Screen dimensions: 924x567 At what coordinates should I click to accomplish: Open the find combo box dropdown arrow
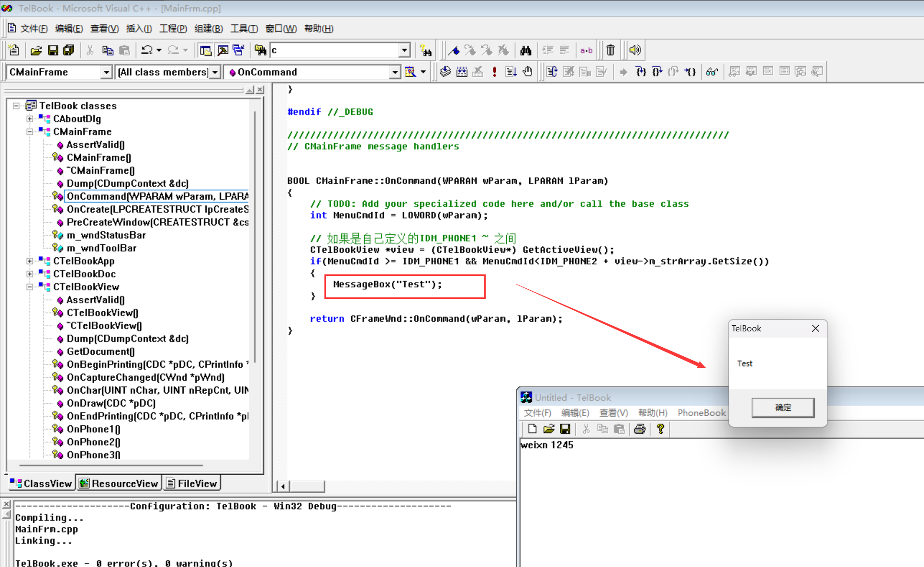click(404, 50)
